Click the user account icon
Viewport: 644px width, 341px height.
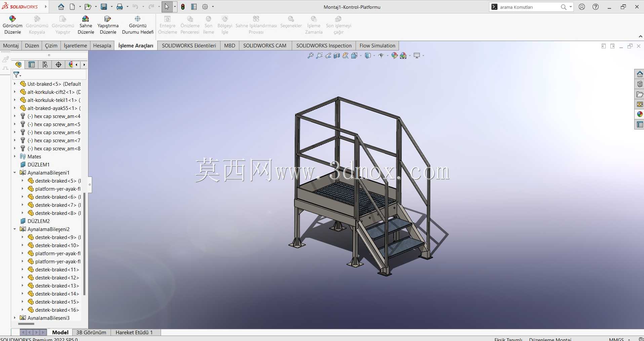[582, 7]
